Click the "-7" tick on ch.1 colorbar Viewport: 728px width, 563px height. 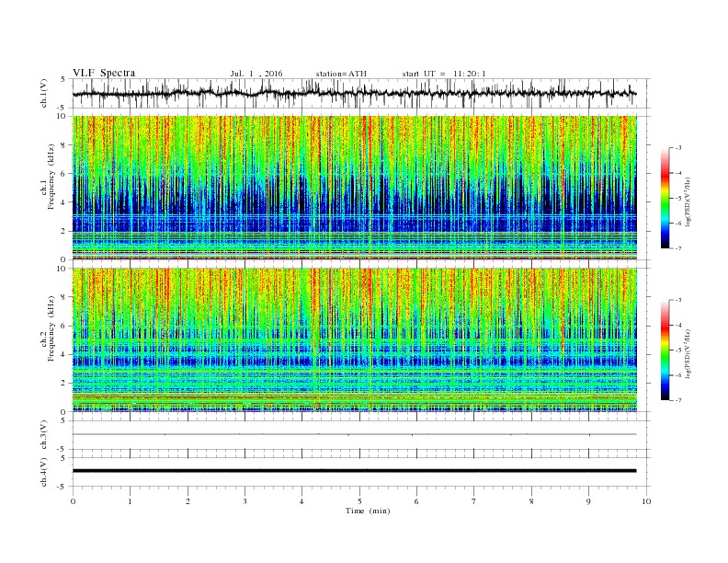[x=678, y=248]
